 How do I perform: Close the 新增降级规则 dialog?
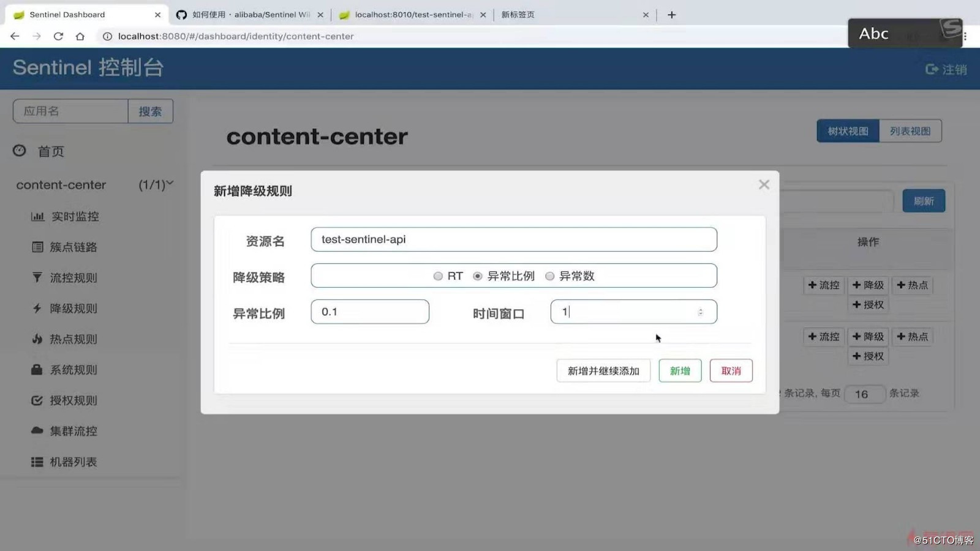pyautogui.click(x=764, y=184)
